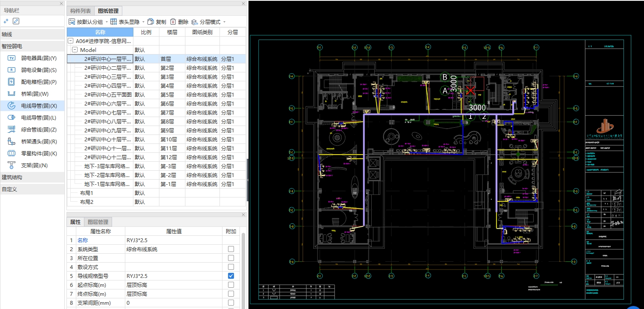Select 布局2 layout row
Screen dimensions: 644x309
pos(156,202)
